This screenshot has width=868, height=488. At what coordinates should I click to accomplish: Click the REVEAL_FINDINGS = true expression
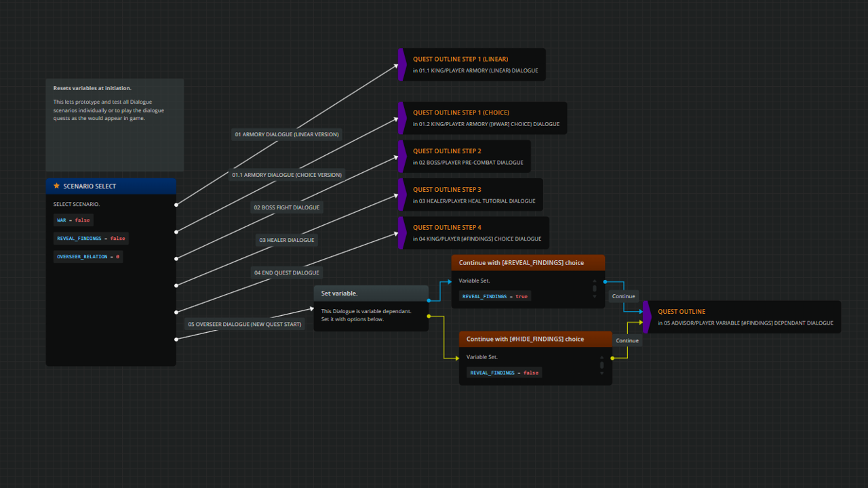pos(494,296)
